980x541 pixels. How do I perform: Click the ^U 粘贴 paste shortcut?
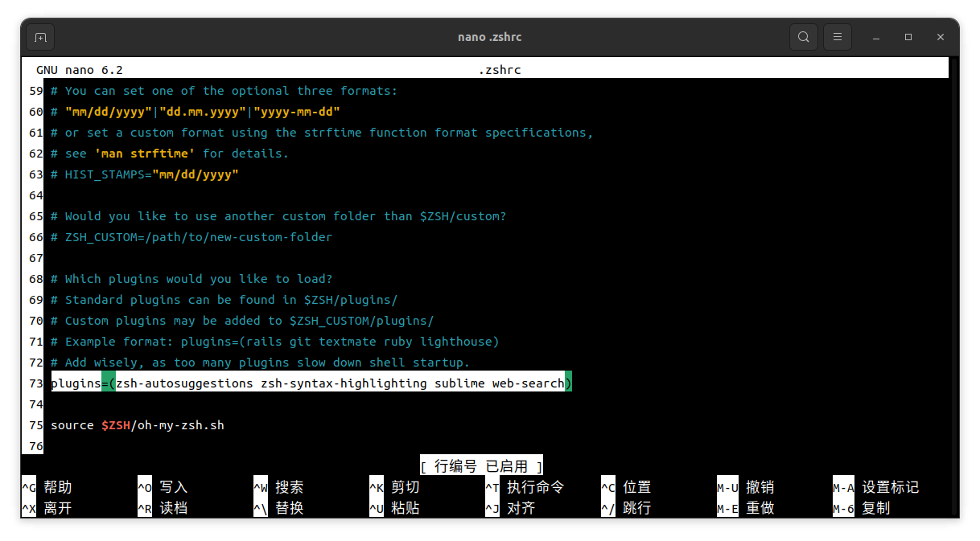(394, 508)
